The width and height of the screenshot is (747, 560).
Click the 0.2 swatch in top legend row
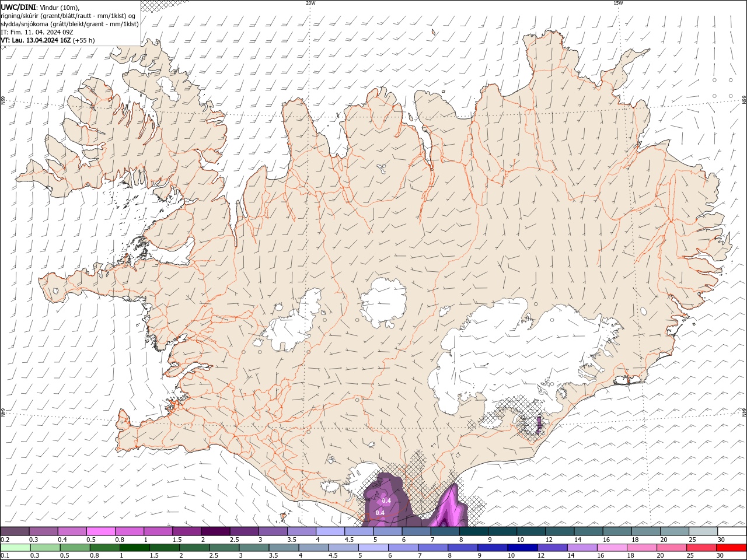(x=15, y=531)
